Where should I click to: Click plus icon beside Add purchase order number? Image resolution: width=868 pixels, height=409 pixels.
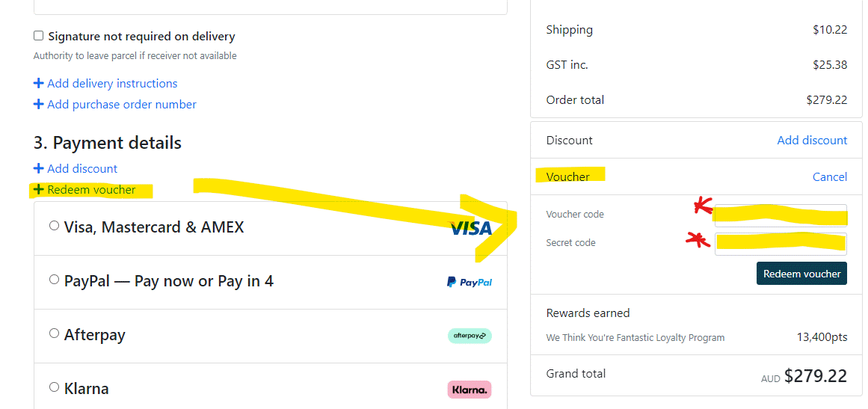coord(39,105)
